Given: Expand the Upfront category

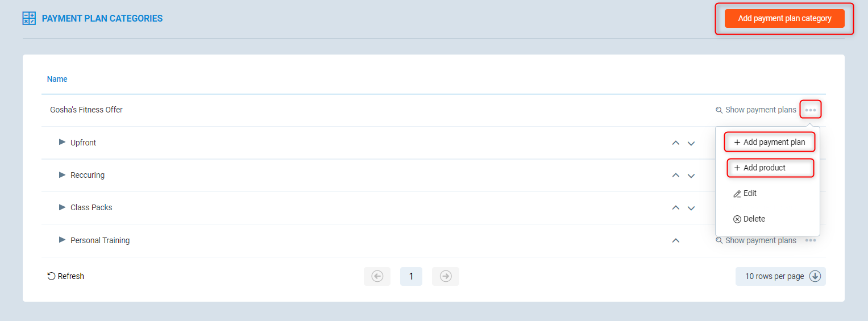Looking at the screenshot, I should coord(63,142).
